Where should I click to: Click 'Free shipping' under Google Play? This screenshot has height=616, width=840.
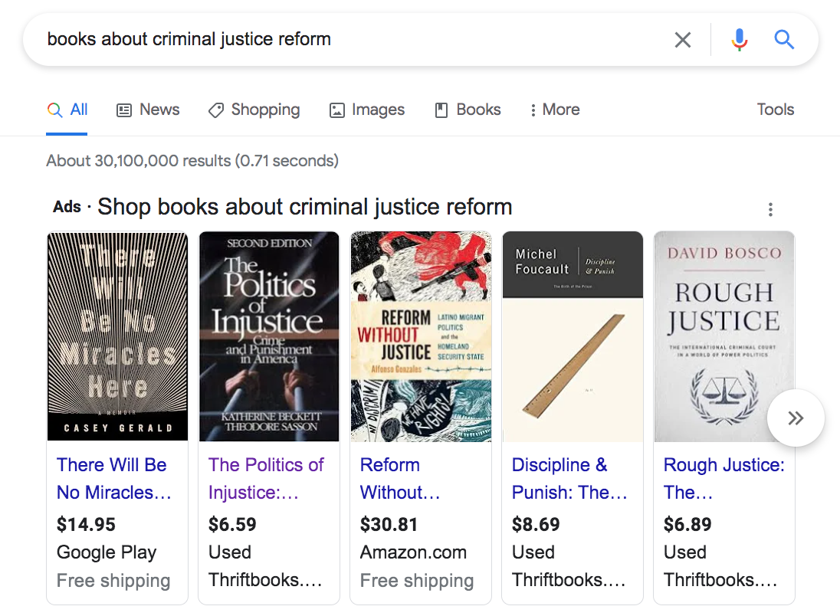(x=113, y=581)
